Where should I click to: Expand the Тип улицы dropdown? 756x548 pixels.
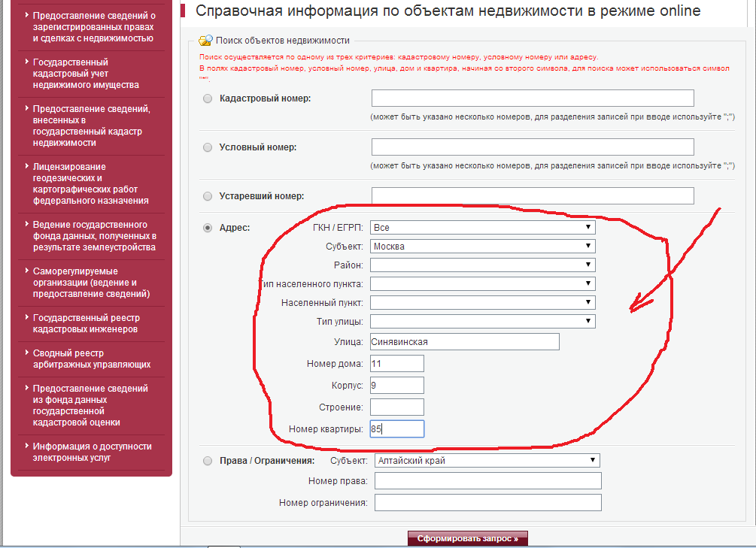pos(482,322)
